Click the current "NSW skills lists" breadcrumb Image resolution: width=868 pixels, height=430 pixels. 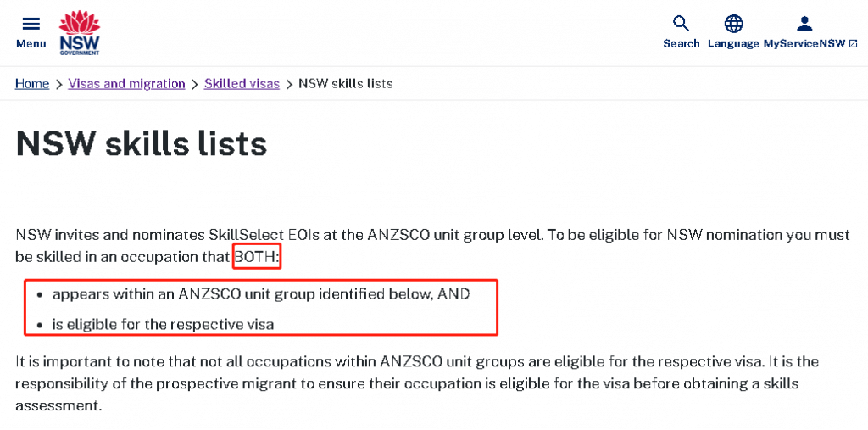[x=346, y=84]
